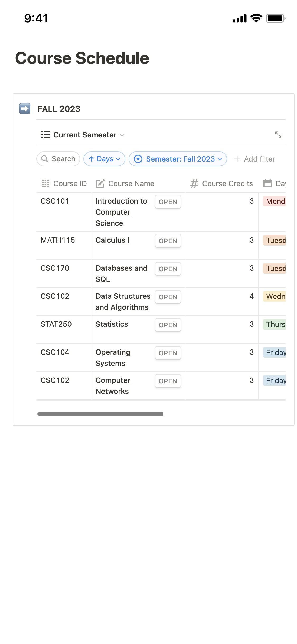Click the magnifying glass search icon

[x=45, y=159]
